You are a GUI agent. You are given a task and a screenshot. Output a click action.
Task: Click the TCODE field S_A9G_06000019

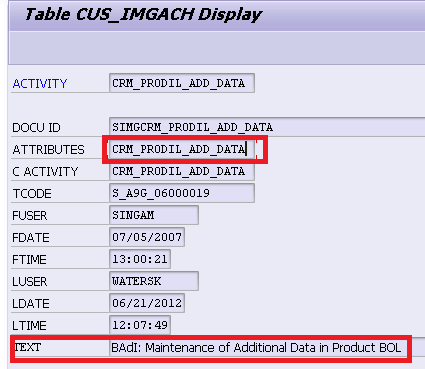coord(182,193)
